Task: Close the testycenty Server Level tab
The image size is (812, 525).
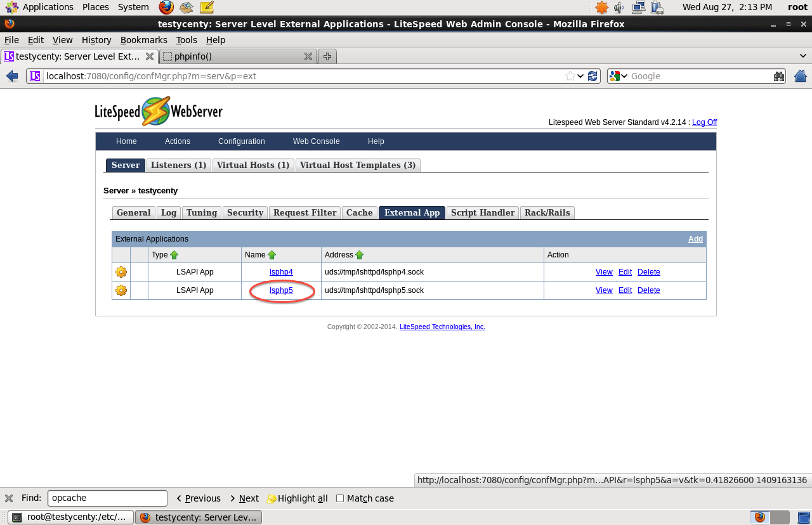Action: click(150, 56)
